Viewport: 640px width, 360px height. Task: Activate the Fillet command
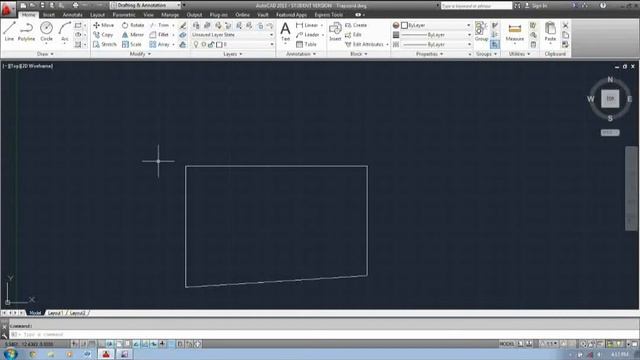tap(159, 35)
